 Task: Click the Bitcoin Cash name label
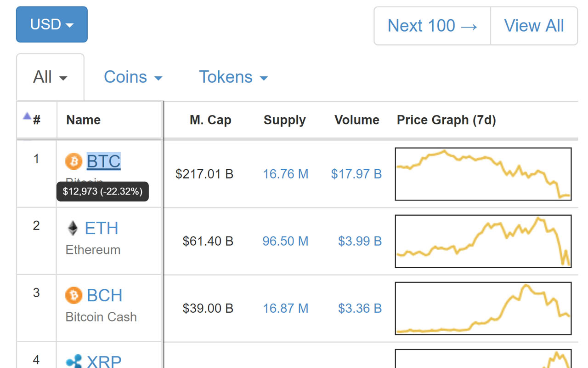(101, 317)
